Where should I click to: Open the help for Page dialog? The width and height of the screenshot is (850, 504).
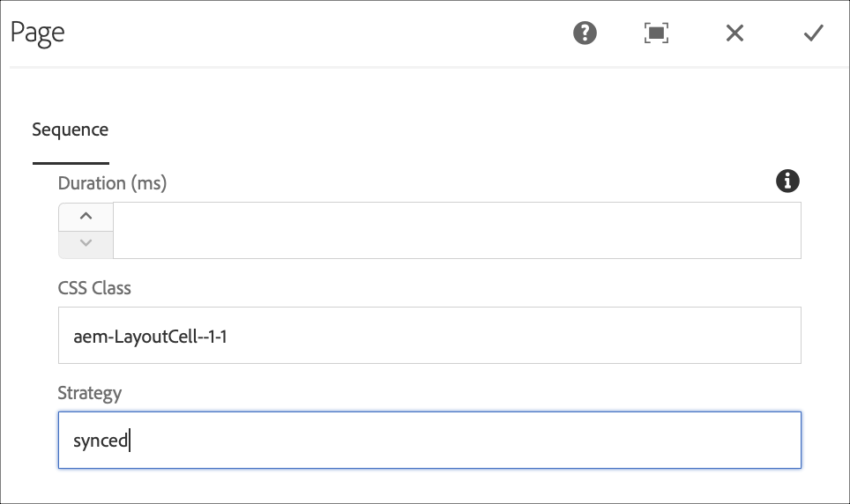pos(585,33)
